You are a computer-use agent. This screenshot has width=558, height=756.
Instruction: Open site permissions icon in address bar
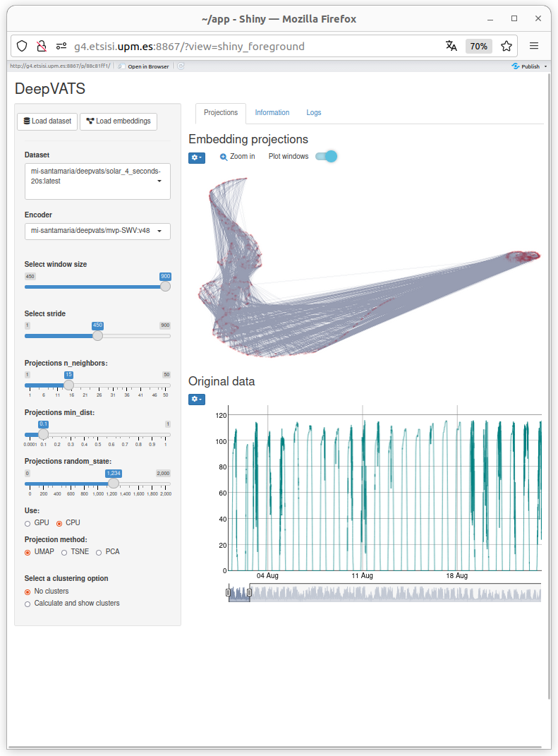(61, 47)
